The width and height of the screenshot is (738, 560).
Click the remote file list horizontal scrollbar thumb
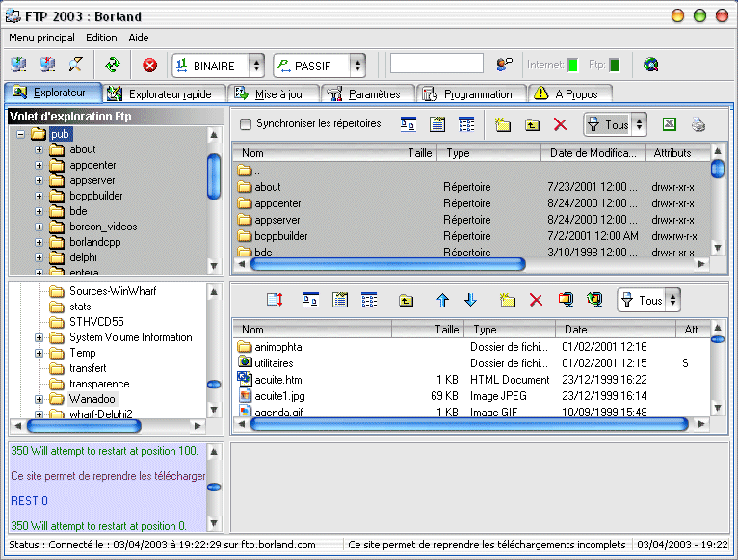pyautogui.click(x=388, y=264)
